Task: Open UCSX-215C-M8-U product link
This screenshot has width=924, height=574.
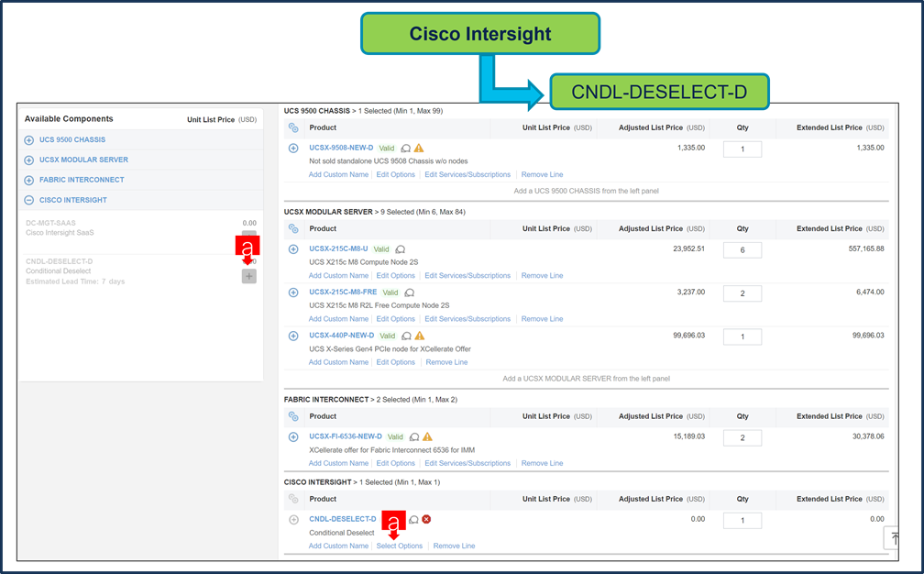Action: tap(338, 248)
